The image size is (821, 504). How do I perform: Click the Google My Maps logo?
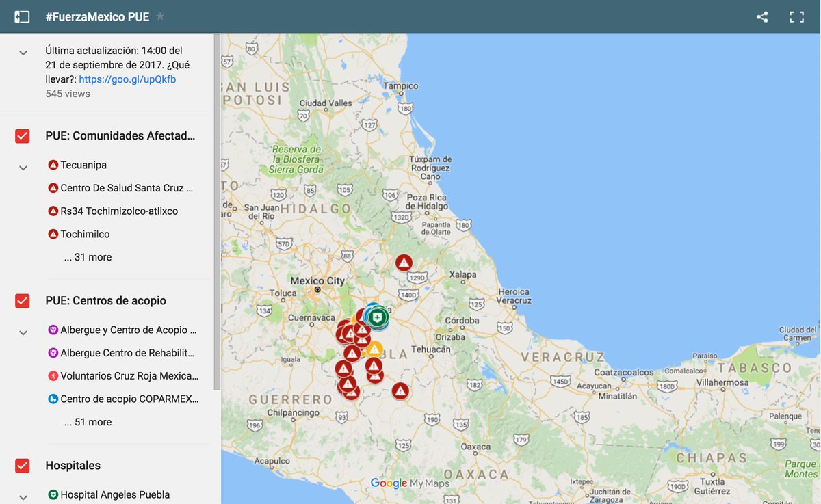pos(410,483)
